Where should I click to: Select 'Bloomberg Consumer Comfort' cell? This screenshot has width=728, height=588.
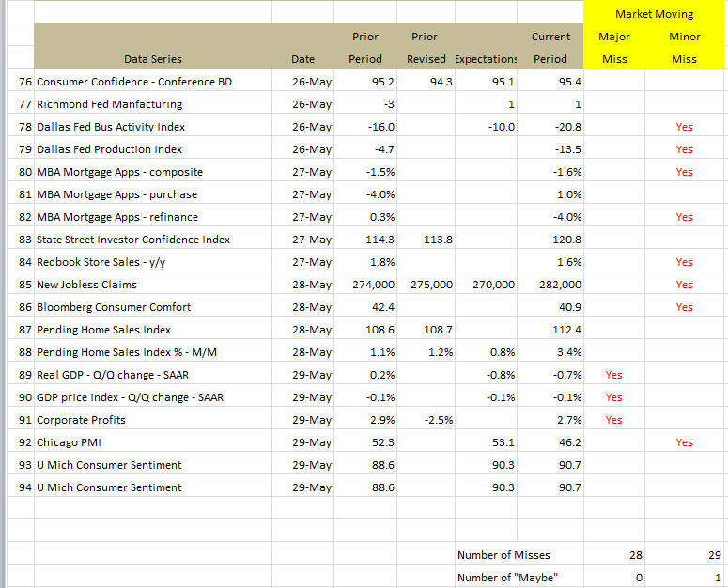(153, 307)
